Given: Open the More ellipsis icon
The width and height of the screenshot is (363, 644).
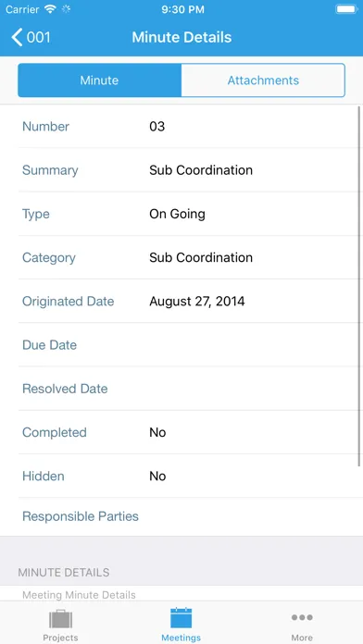Looking at the screenshot, I should (302, 617).
